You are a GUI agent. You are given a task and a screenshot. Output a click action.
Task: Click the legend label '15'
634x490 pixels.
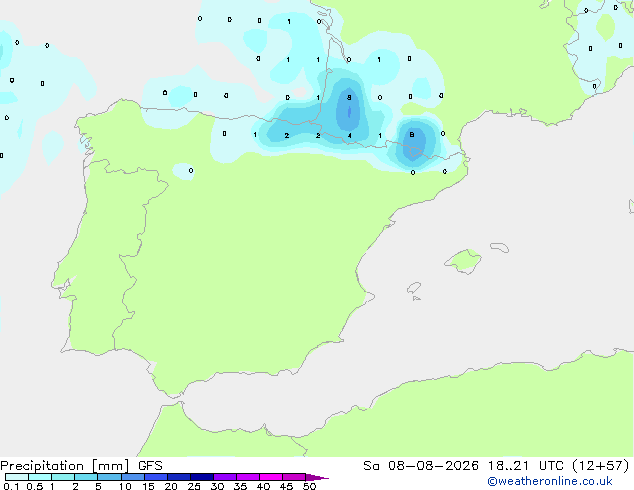click(x=148, y=486)
